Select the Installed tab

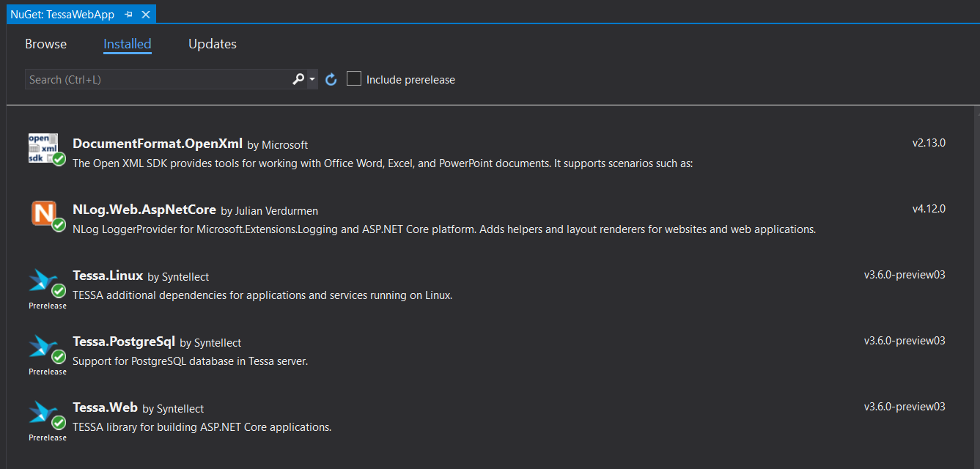[127, 44]
